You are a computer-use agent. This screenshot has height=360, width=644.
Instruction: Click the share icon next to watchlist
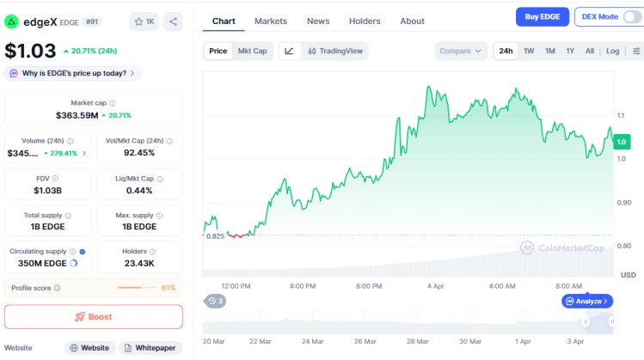coord(173,21)
